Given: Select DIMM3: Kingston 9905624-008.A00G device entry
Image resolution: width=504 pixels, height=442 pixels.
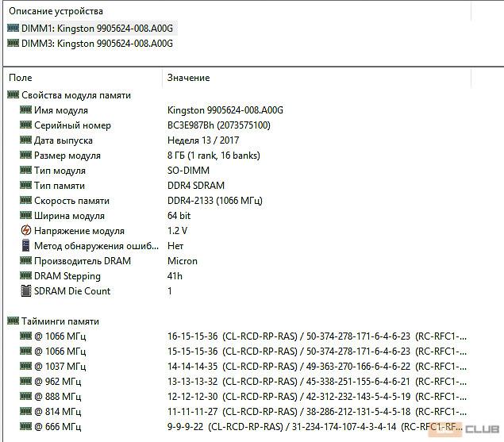Looking at the screenshot, I should [x=97, y=44].
